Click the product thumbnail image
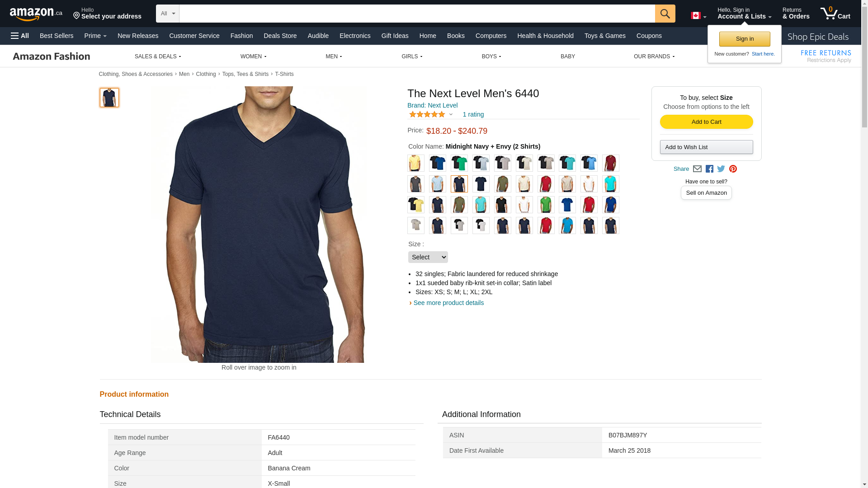Viewport: 868px width, 488px height. (x=109, y=98)
